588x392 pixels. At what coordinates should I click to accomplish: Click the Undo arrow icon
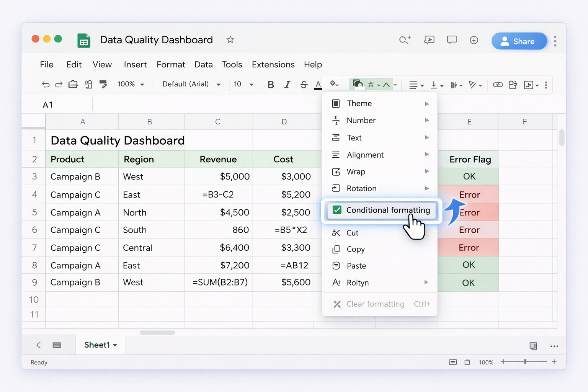(x=46, y=85)
